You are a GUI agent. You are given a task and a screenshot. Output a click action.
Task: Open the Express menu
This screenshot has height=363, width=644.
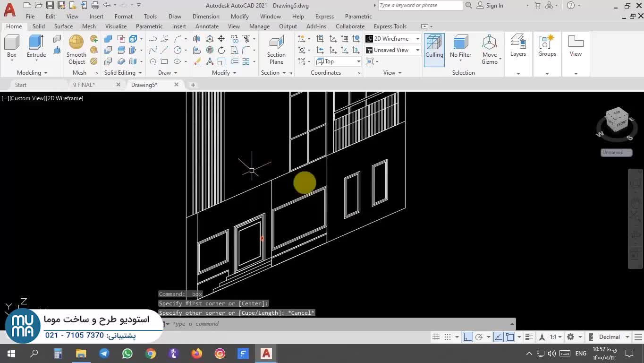click(x=324, y=17)
